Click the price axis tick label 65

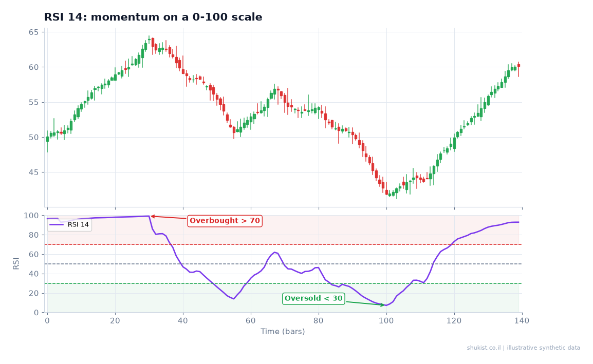click(34, 32)
